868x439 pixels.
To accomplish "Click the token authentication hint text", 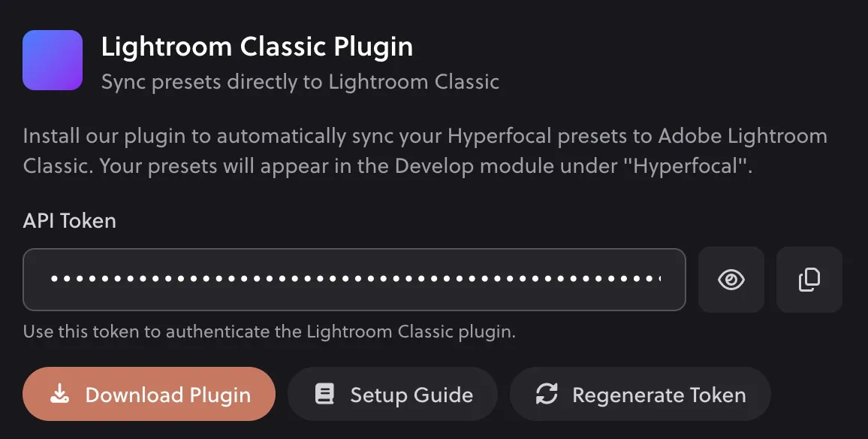I will pos(269,332).
